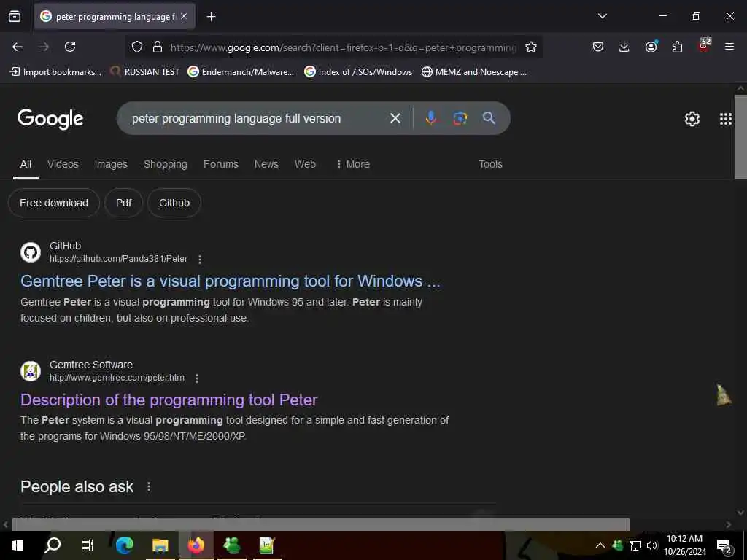Open the search Tools options
Image resolution: width=747 pixels, height=560 pixels.
[x=490, y=164]
